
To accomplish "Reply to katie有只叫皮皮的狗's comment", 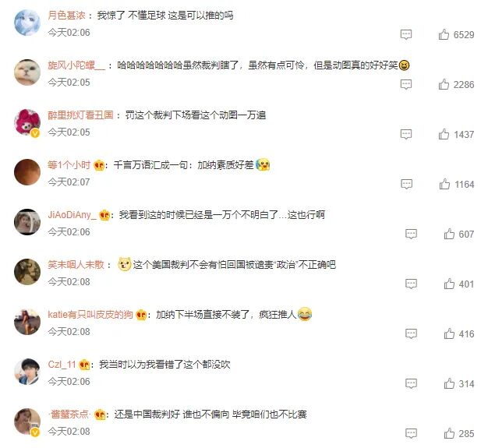I will coord(411,333).
